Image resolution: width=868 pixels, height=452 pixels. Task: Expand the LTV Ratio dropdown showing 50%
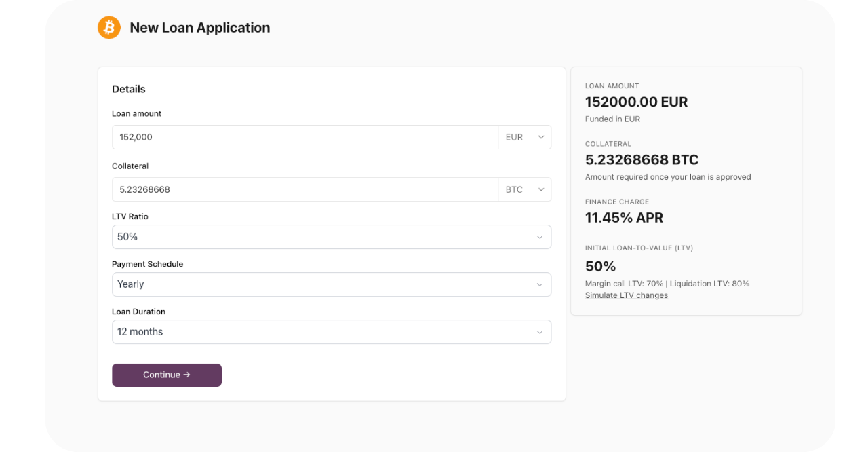pyautogui.click(x=332, y=237)
